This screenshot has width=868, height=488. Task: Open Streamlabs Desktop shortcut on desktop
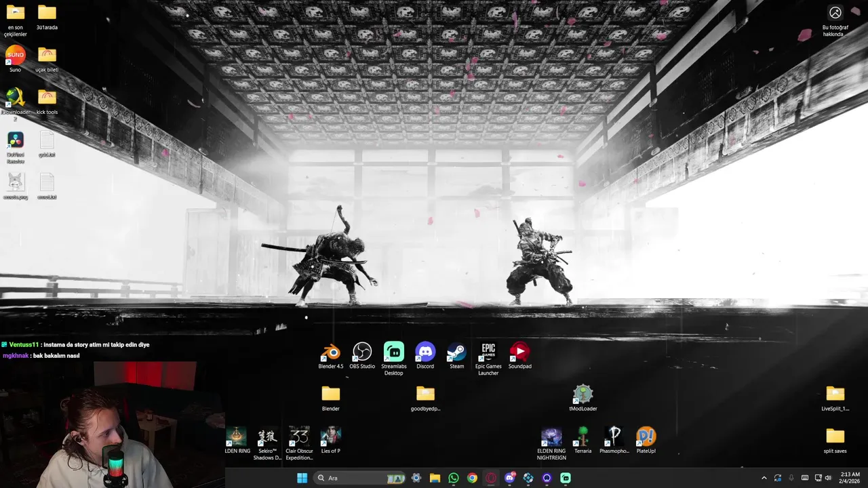tap(394, 359)
